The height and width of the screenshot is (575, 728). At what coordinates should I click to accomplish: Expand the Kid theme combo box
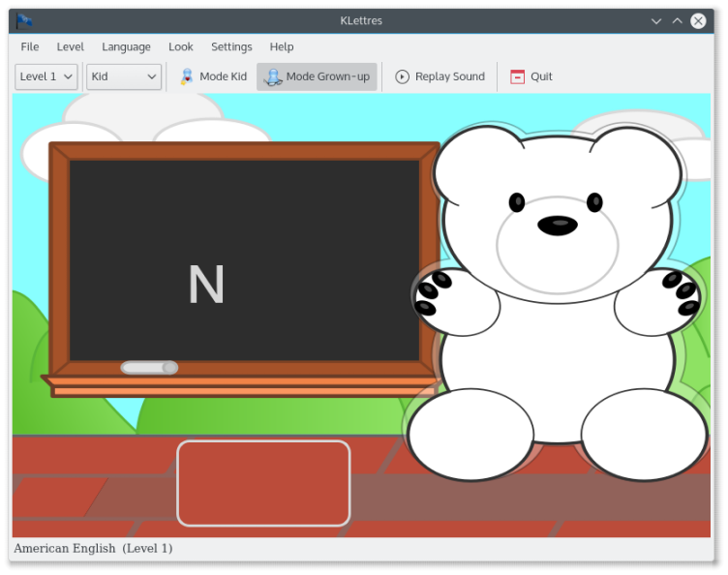[x=124, y=76]
